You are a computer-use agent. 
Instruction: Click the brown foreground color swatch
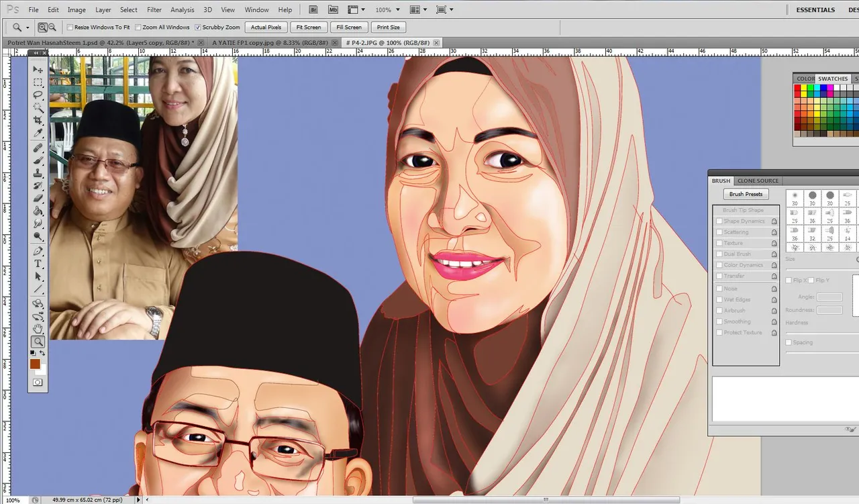coord(35,364)
